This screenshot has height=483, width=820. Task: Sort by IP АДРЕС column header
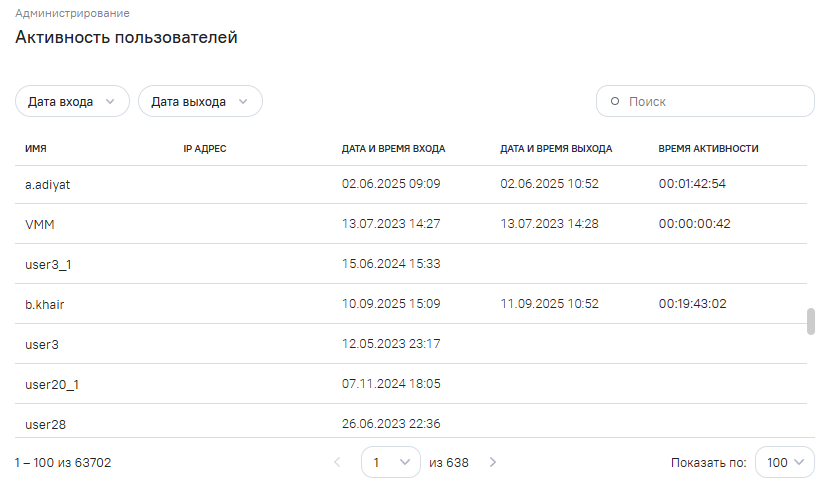205,148
